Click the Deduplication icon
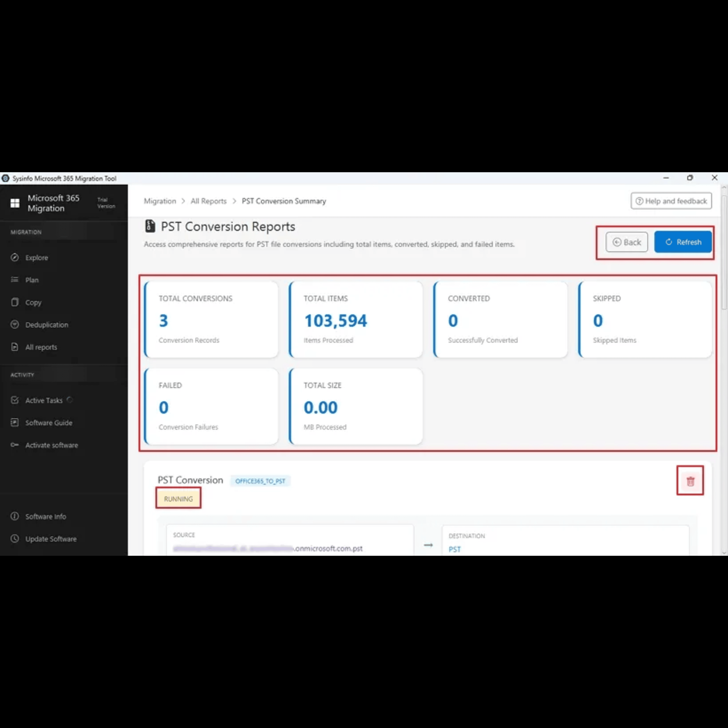 click(15, 324)
